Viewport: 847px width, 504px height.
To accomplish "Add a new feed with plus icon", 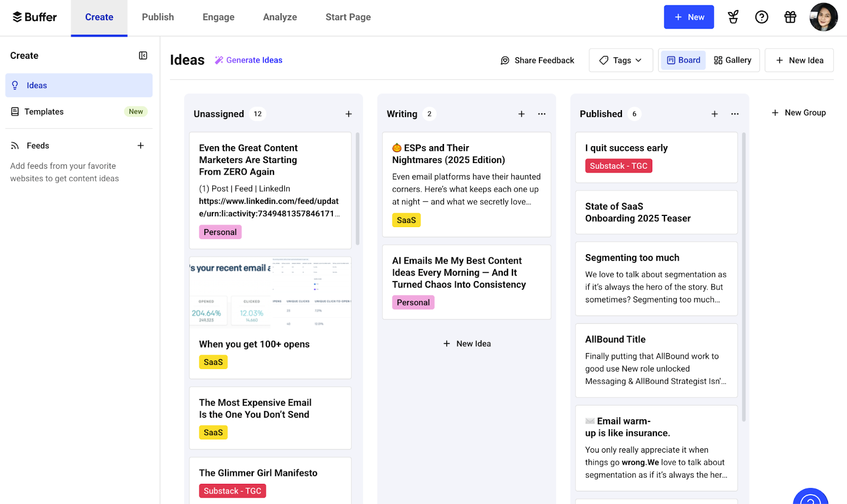I will pyautogui.click(x=141, y=146).
